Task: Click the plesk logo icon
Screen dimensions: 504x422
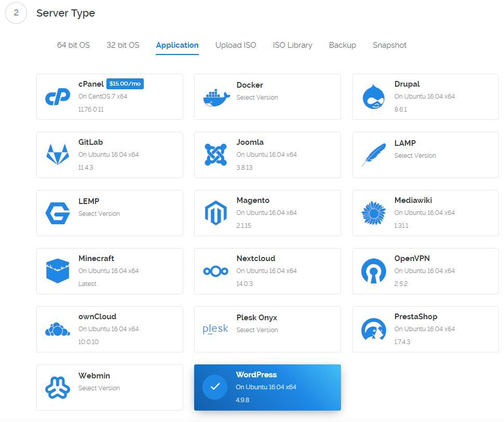Action: [x=215, y=329]
